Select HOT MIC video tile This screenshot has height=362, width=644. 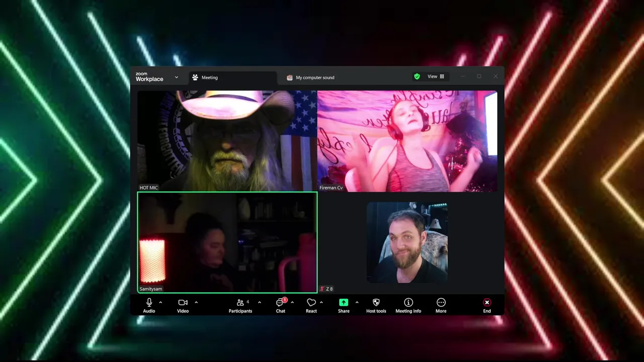[227, 141]
